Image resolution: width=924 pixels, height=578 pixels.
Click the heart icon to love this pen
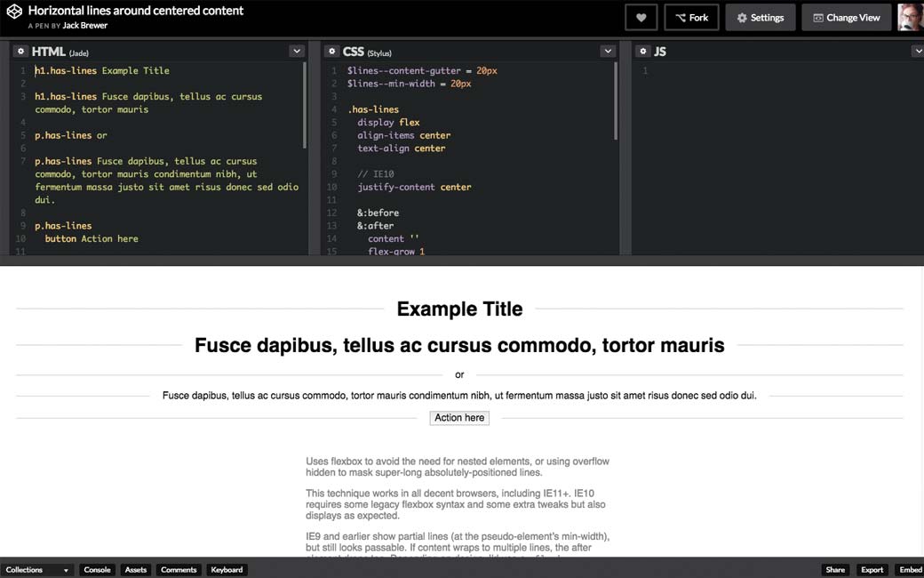point(641,18)
